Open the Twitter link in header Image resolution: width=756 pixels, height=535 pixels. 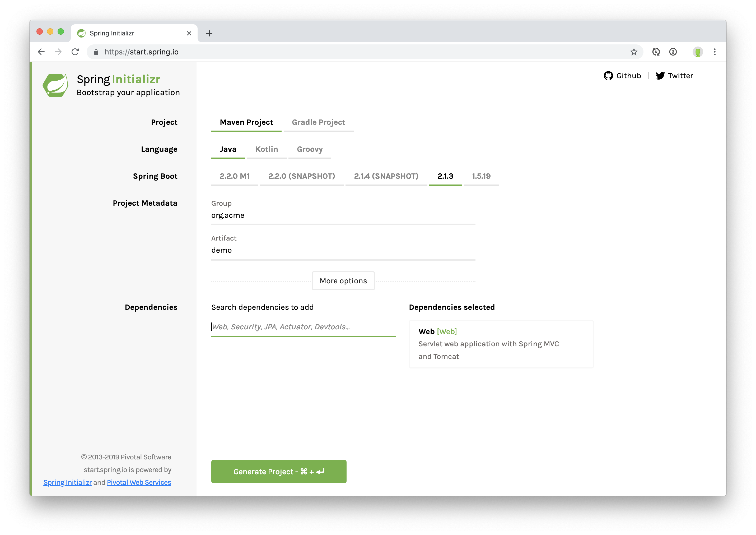(x=674, y=76)
